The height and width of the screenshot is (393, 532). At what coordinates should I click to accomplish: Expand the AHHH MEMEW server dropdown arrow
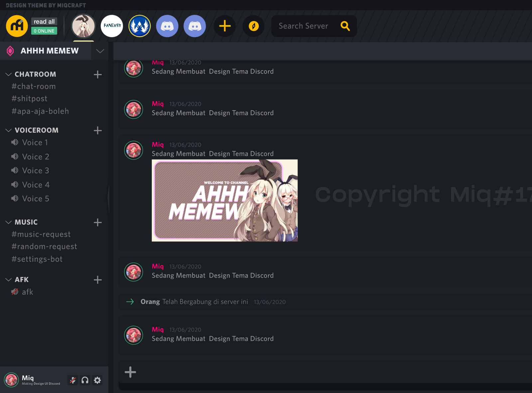100,51
